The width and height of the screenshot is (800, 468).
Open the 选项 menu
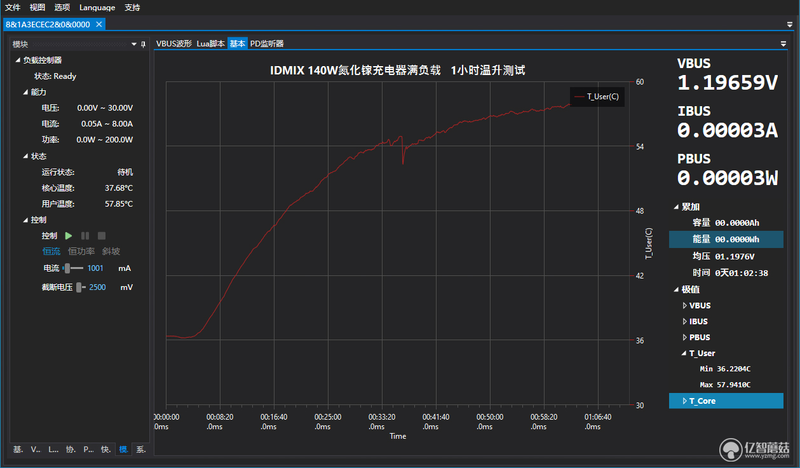click(62, 7)
